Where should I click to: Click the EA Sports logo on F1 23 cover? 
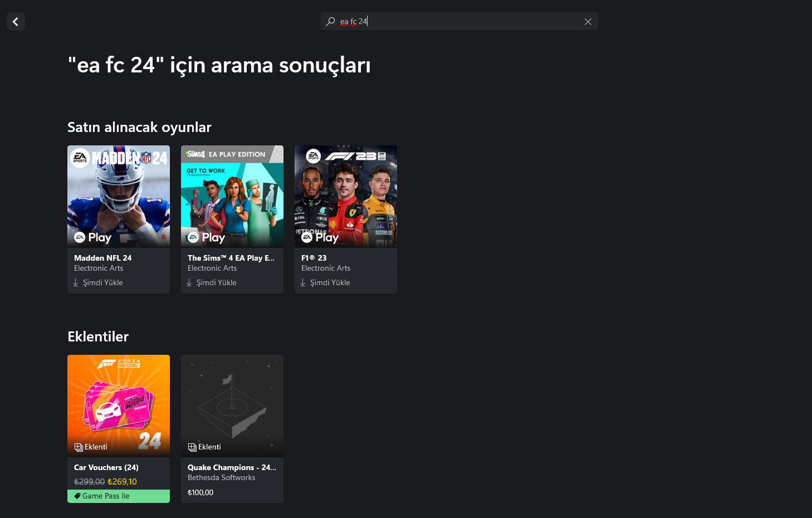[x=314, y=157]
